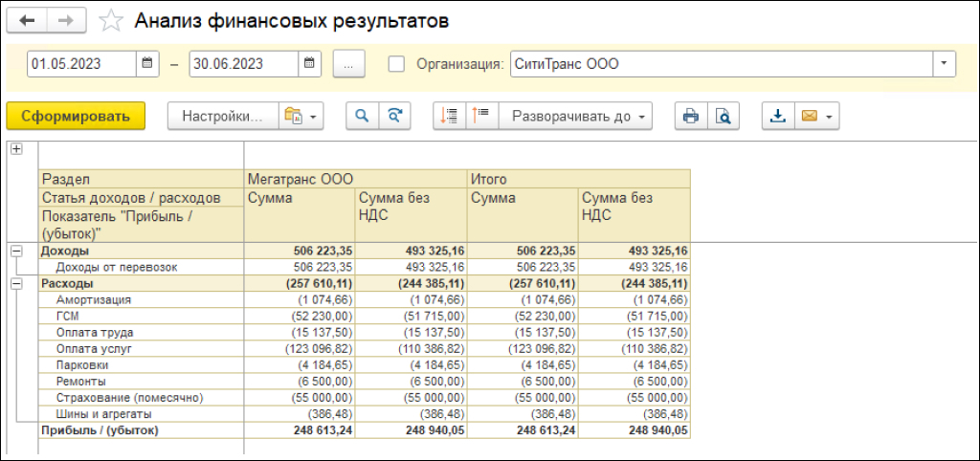The image size is (980, 461).
Task: Click the print report icon
Action: tap(691, 116)
